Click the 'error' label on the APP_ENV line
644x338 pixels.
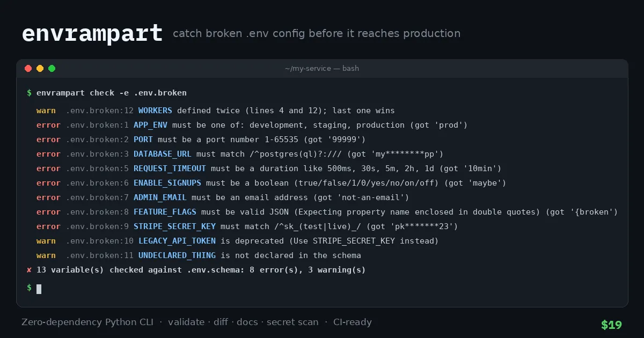pos(48,125)
